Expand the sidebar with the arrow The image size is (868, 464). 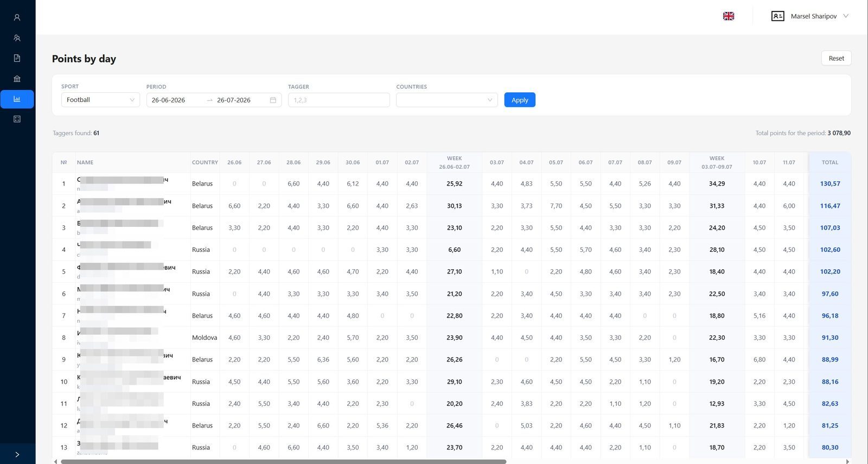17,455
